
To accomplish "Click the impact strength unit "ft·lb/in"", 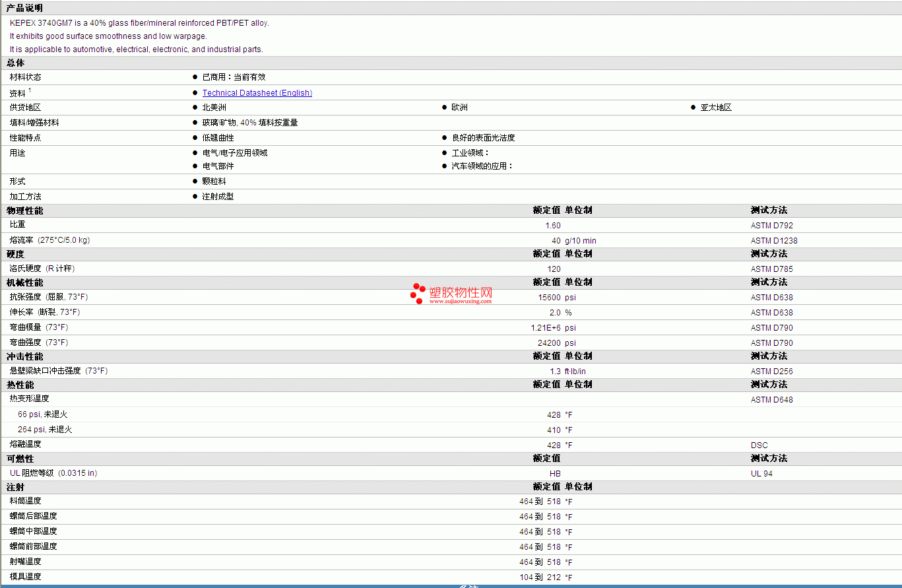I will tap(575, 372).
